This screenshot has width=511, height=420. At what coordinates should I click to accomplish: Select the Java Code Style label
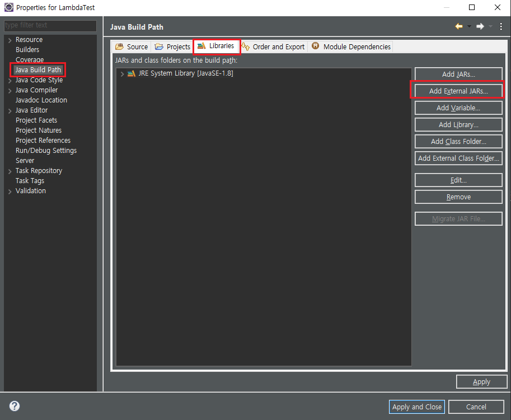coord(39,80)
